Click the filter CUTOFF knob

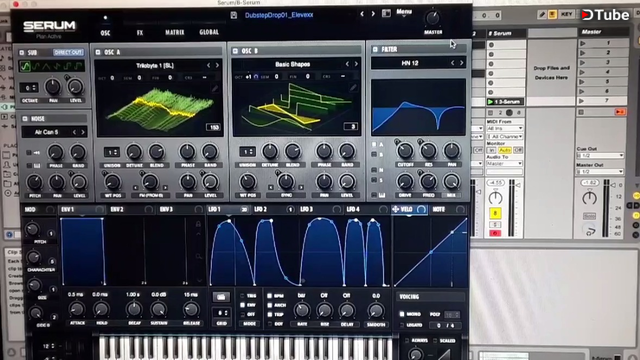(x=405, y=151)
